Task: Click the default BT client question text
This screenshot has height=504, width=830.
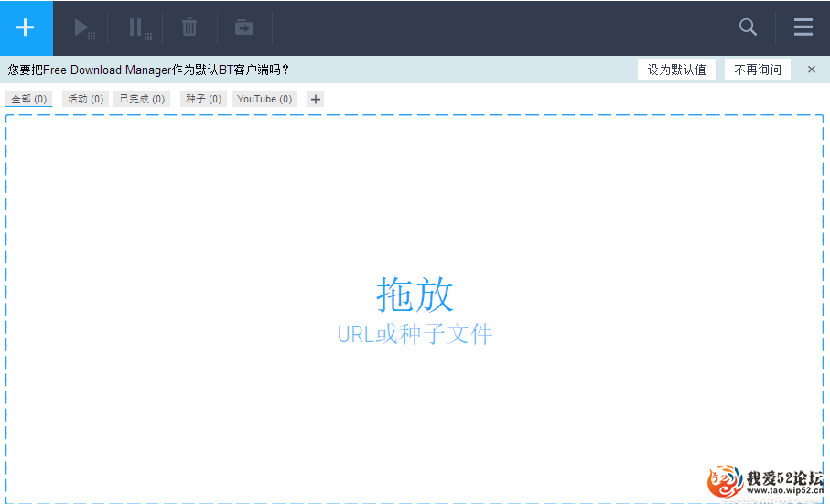Action: (149, 70)
